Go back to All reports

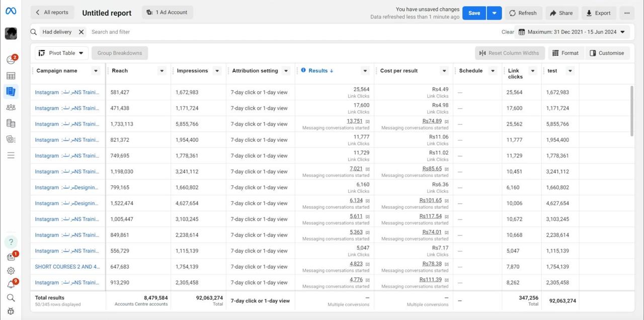tap(52, 13)
